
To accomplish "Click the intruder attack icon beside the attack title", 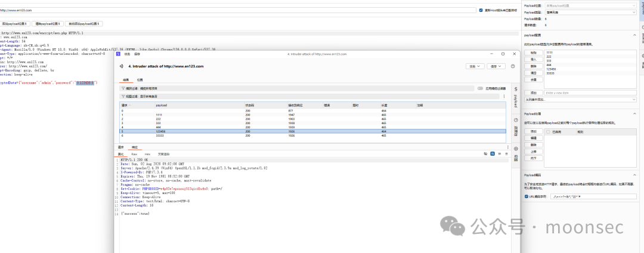I will pos(122,66).
